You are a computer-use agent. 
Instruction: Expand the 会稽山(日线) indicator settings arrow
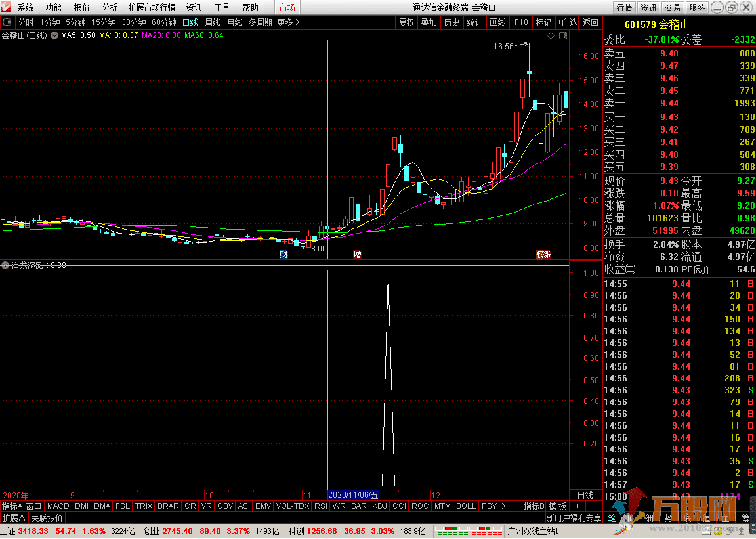54,35
